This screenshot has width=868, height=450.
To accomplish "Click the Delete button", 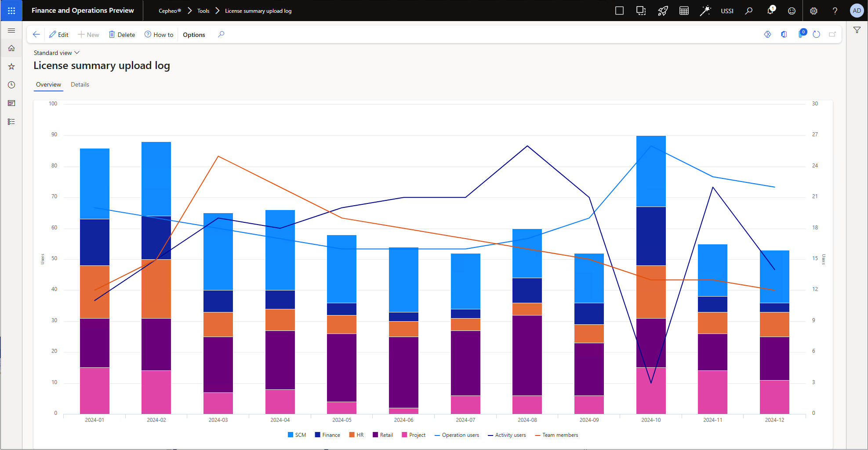I will point(122,35).
